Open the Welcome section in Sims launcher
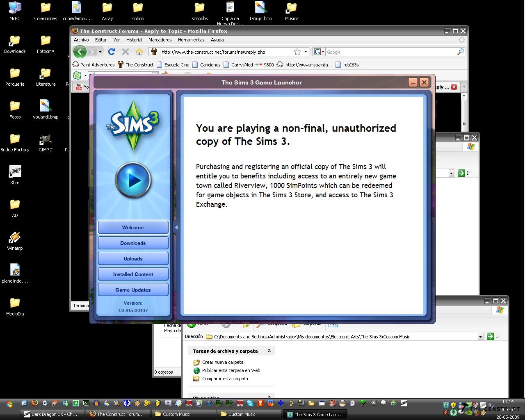 [x=133, y=228]
